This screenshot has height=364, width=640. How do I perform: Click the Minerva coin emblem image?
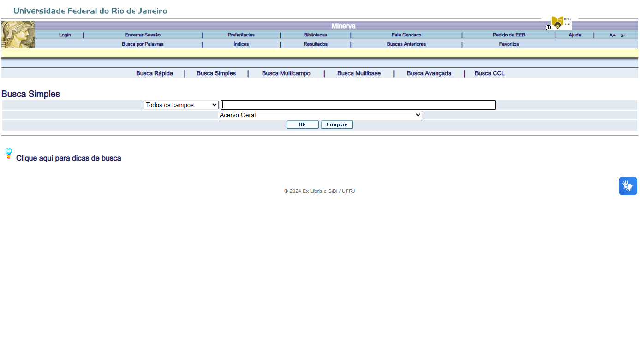(18, 35)
